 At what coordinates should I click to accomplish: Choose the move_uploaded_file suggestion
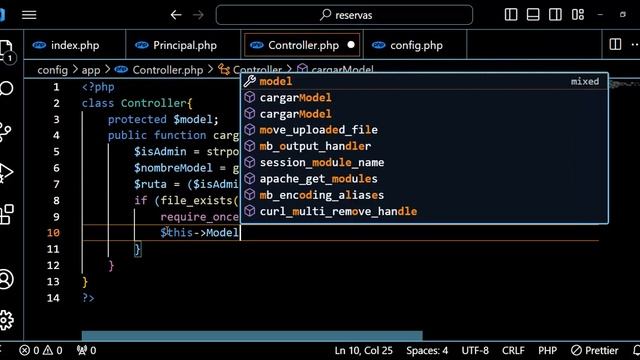click(x=424, y=130)
